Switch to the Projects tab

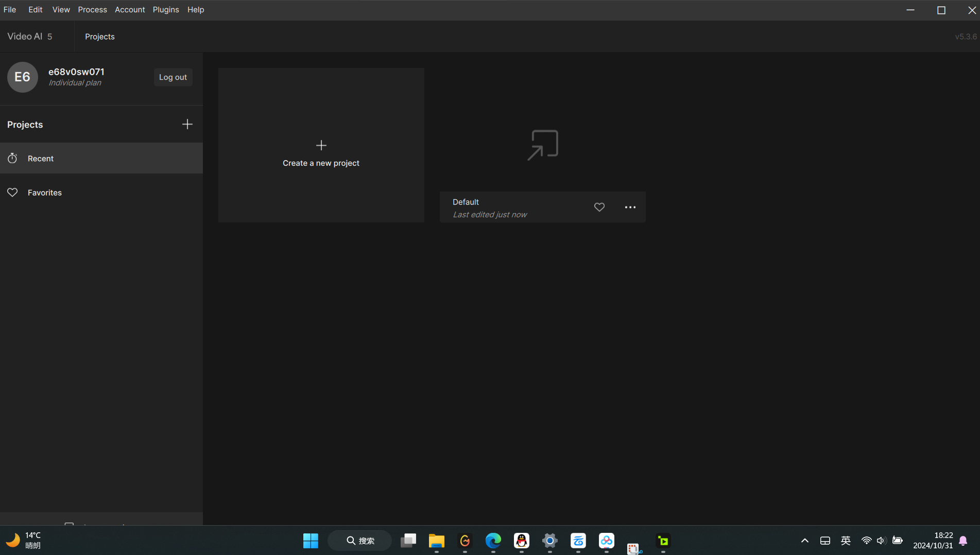coord(99,37)
